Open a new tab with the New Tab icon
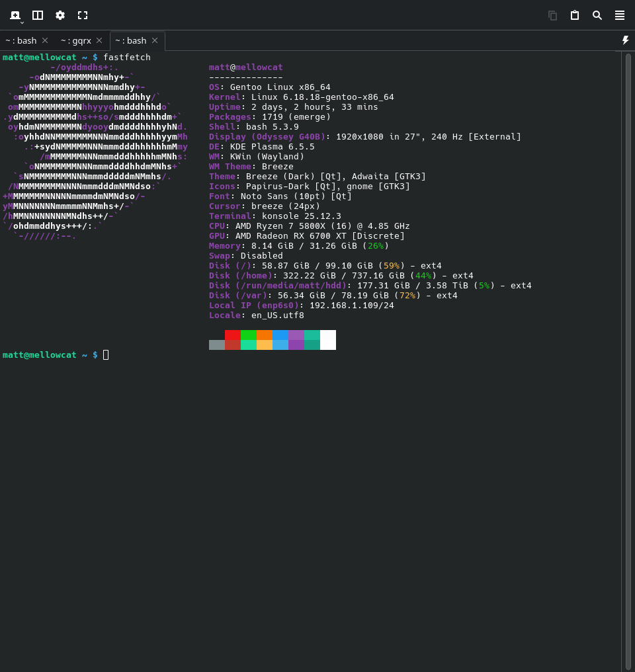Viewport: 635px width, 672px height. coord(15,15)
